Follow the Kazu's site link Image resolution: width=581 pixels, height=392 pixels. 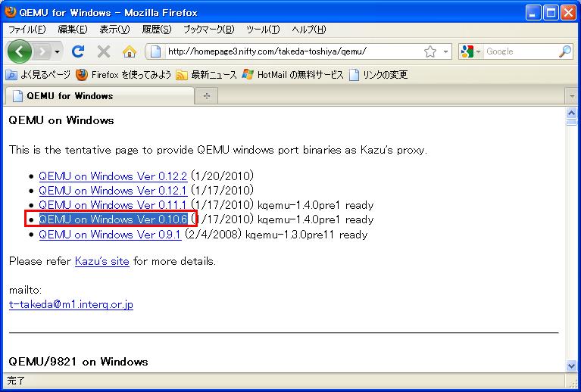[x=102, y=261]
